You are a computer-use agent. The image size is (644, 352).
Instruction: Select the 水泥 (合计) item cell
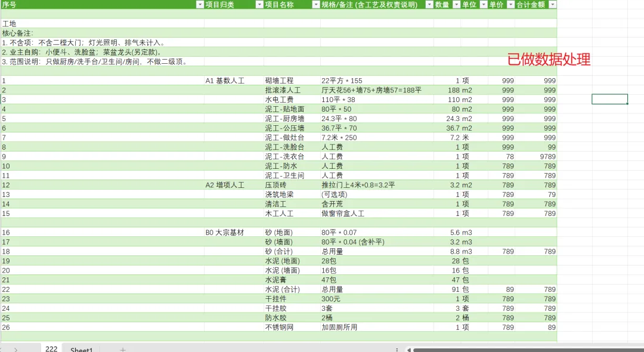[292, 289]
